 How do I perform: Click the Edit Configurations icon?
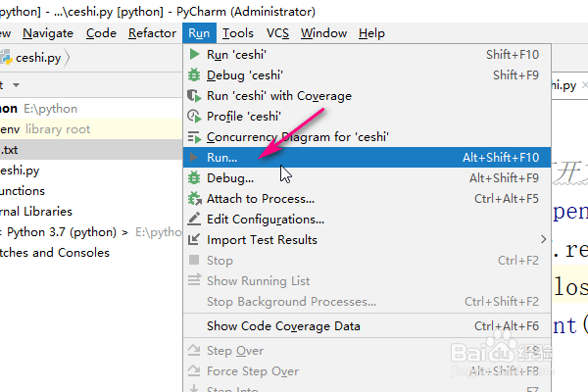(194, 220)
